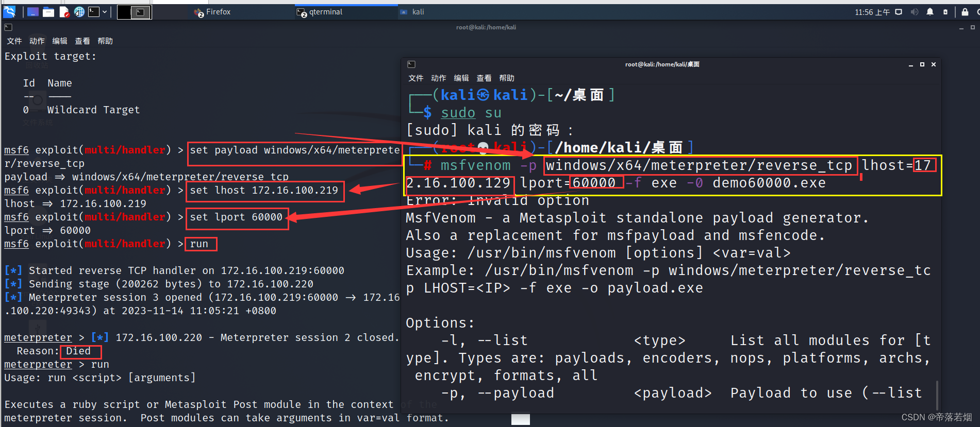This screenshot has height=427, width=980.
Task: Open notifications bell icon
Action: tap(930, 12)
